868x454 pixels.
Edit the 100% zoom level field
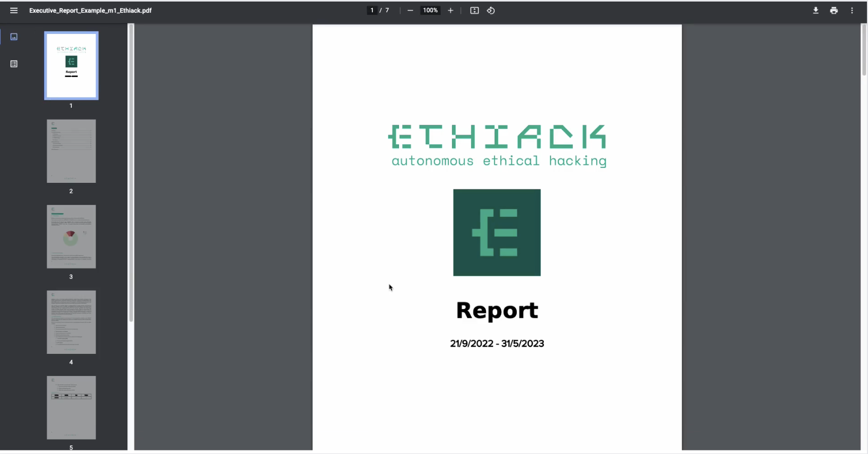click(430, 10)
